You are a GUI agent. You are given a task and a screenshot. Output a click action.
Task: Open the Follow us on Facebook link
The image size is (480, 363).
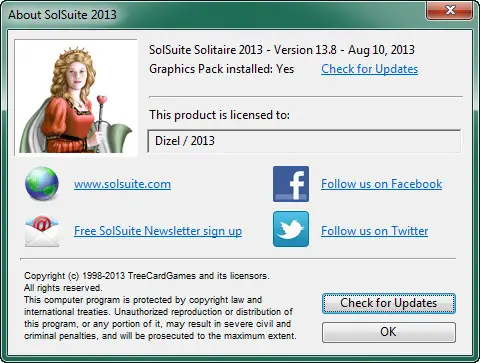[382, 184]
